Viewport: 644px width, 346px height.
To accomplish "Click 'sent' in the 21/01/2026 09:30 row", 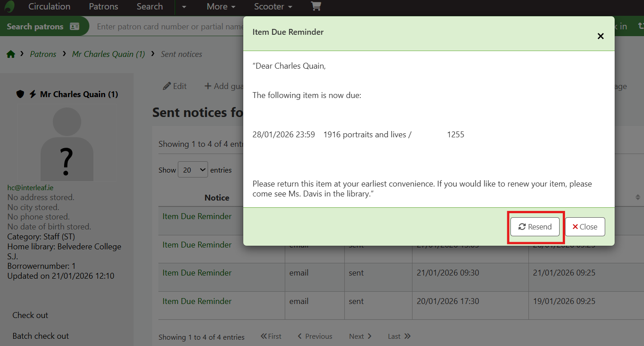I will [356, 273].
